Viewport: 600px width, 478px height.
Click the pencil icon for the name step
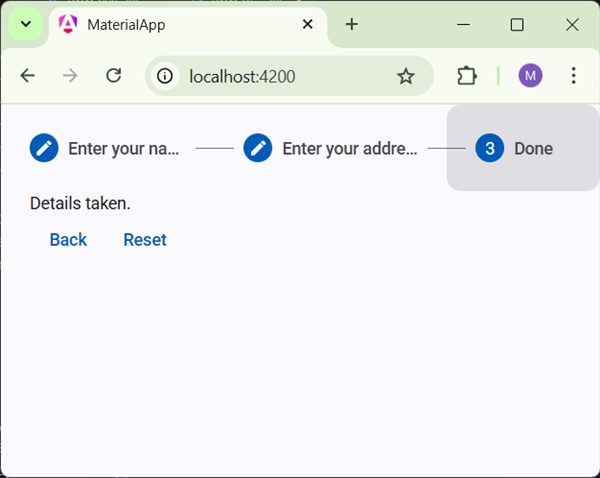click(x=44, y=148)
